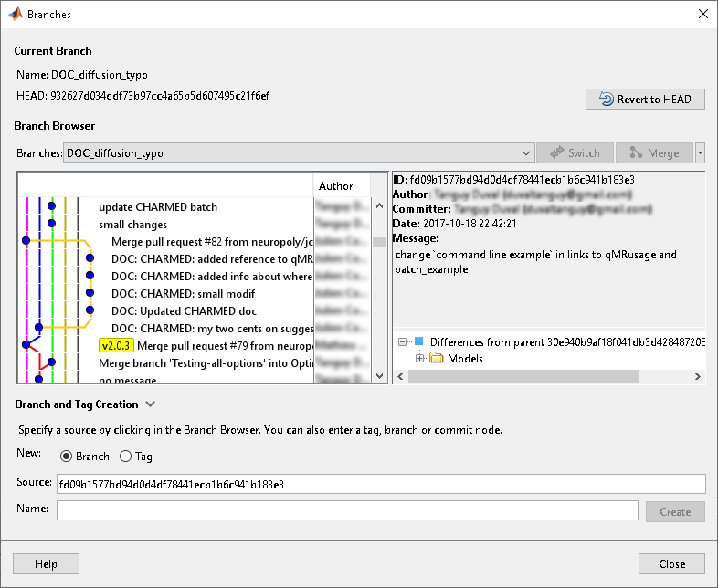Click the Author column header

point(336,186)
